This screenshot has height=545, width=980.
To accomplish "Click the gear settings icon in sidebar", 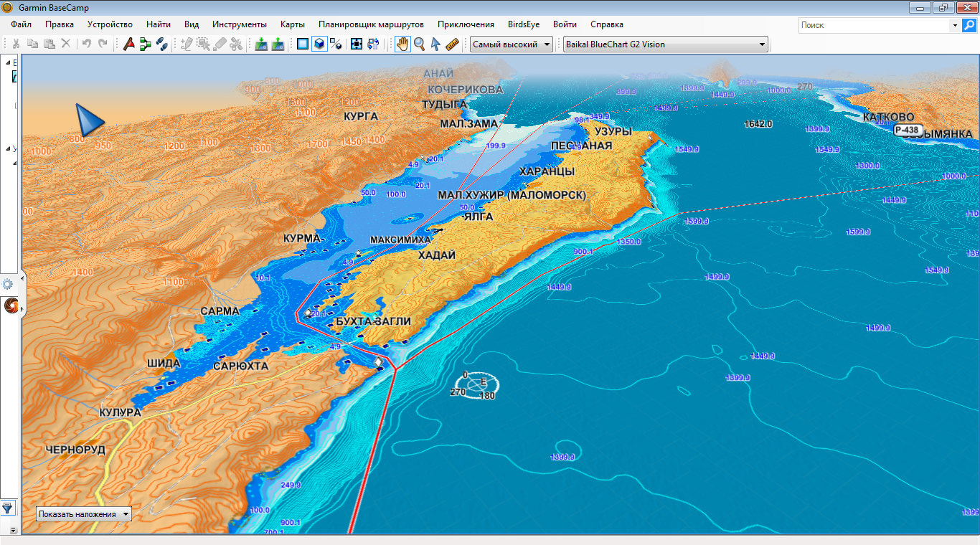I will [9, 284].
